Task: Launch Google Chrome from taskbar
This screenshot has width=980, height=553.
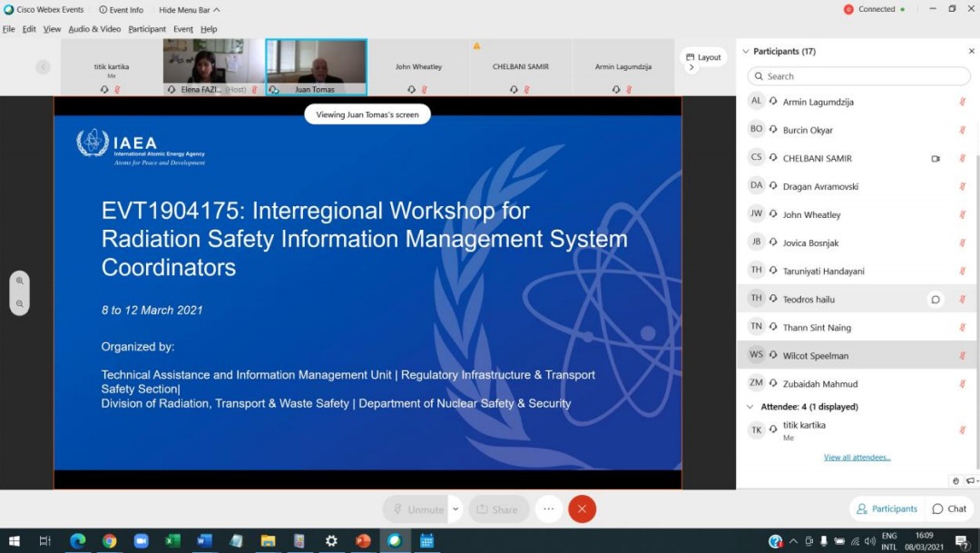Action: tap(110, 541)
